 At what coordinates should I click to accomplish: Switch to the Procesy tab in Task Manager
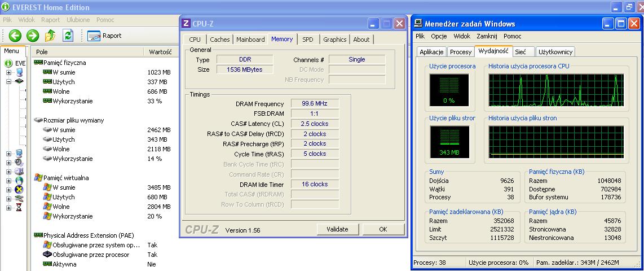pos(461,52)
